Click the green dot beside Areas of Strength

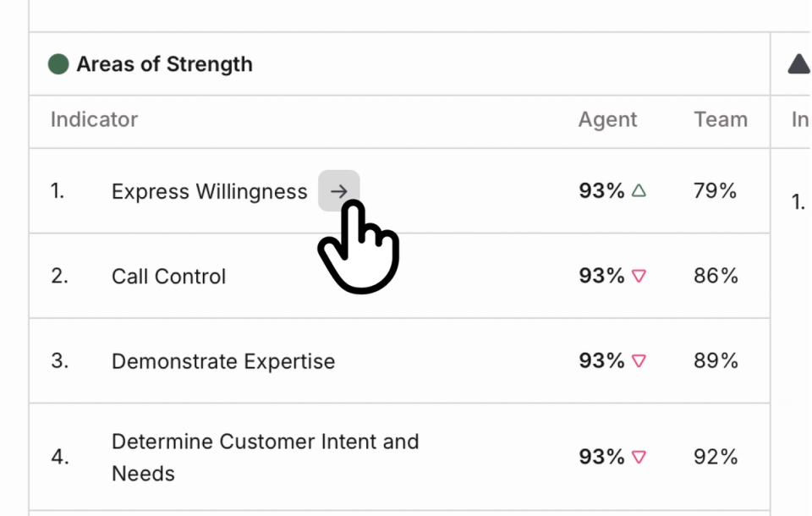coord(58,63)
